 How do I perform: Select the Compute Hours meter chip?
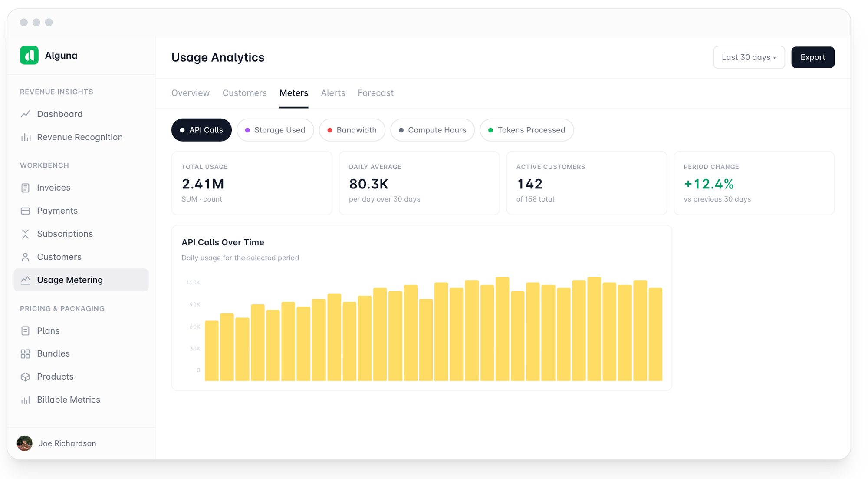click(x=432, y=130)
